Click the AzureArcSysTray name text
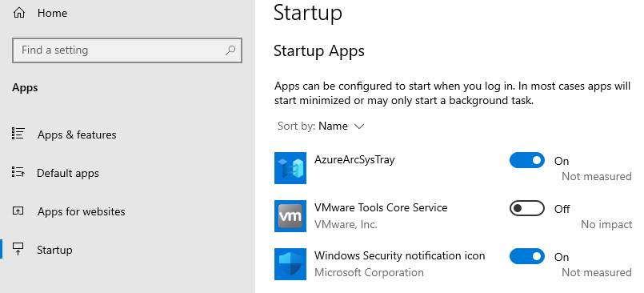Viewport: 644px width, 293px height. tap(354, 159)
